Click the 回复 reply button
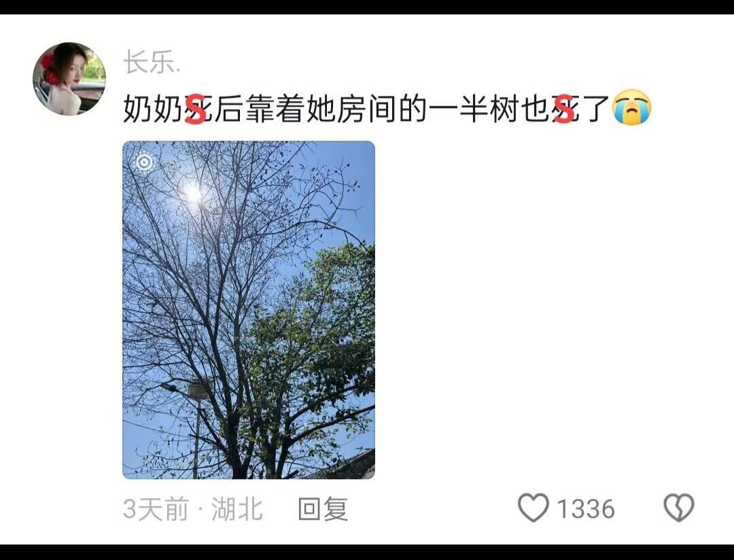This screenshot has width=734, height=560. 323,509
